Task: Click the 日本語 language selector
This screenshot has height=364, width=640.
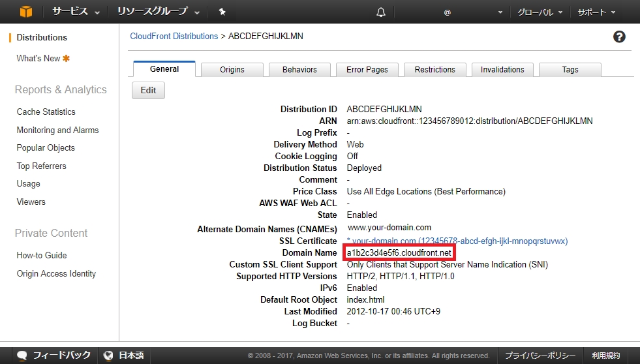Action: coord(123,356)
